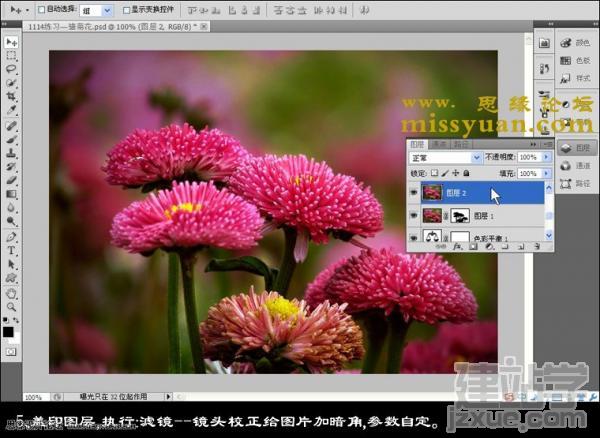Select the Horizontal Type tool
600x438 pixels.
11,251
